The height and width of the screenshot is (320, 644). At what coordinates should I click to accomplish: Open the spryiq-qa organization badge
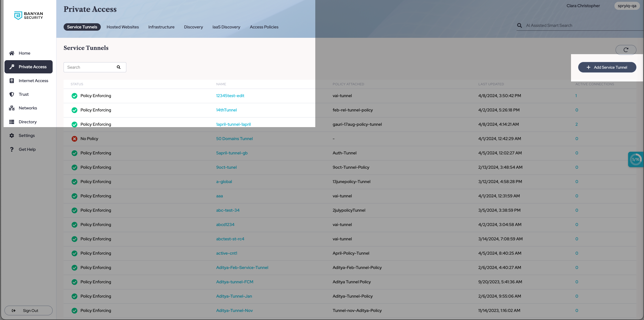coord(627,6)
